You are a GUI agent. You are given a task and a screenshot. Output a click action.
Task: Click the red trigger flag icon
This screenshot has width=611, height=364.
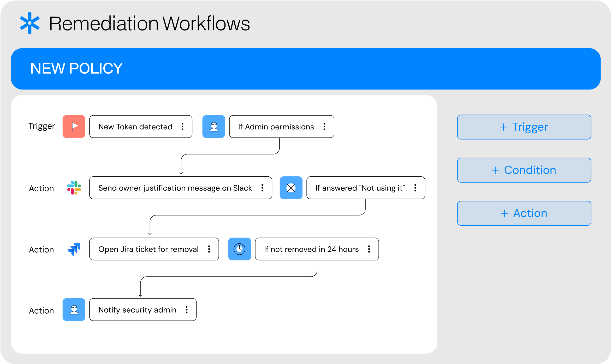coord(74,127)
